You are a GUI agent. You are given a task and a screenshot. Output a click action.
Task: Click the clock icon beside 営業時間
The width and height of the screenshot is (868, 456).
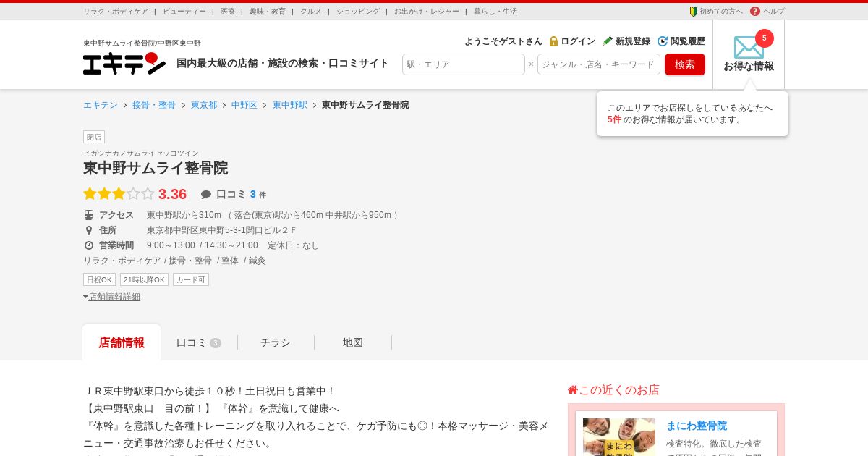pos(89,245)
